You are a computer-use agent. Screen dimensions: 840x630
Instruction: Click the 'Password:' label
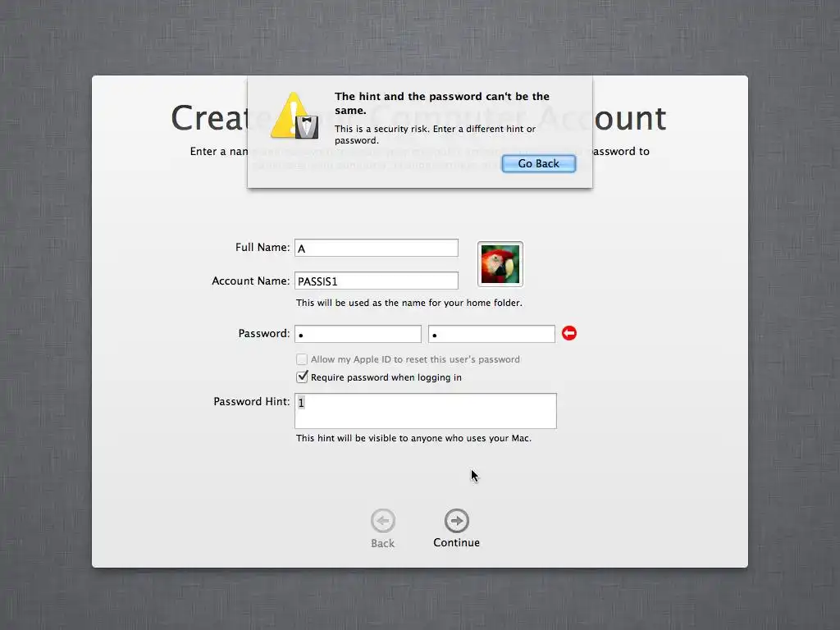coord(264,333)
